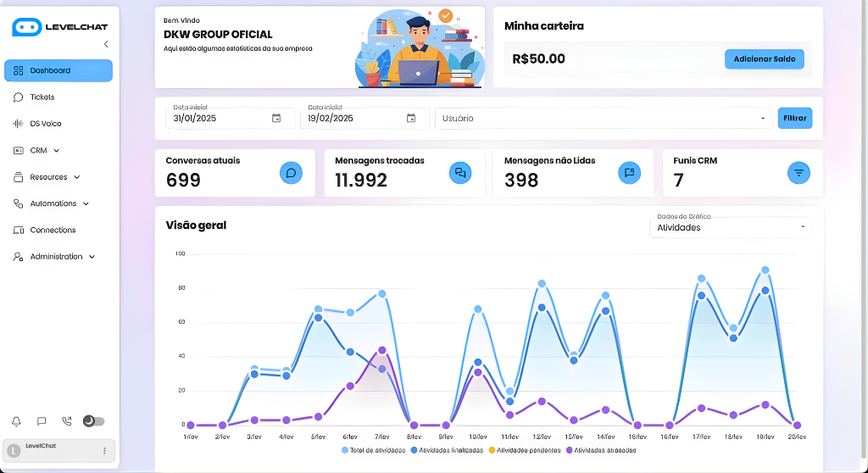
Task: Click the Mensagens trocadas icon
Action: pos(460,173)
